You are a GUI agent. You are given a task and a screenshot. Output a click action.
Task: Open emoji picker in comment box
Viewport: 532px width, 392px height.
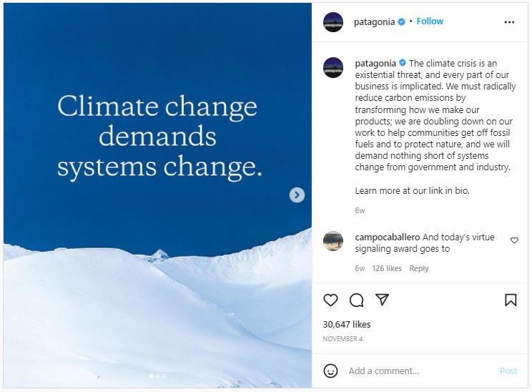click(x=330, y=371)
